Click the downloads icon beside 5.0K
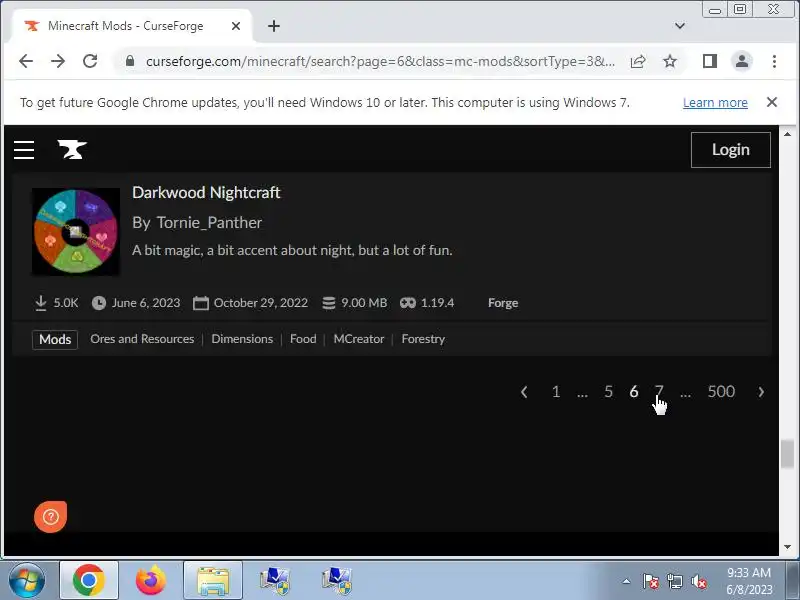 tap(41, 303)
